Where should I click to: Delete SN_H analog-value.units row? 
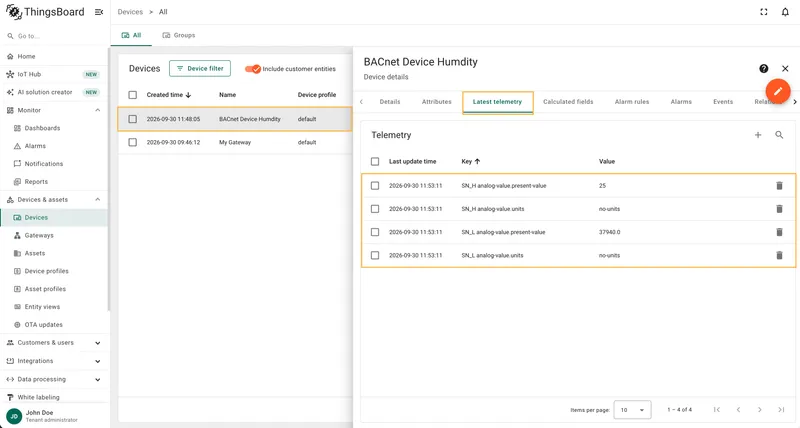pyautogui.click(x=779, y=209)
